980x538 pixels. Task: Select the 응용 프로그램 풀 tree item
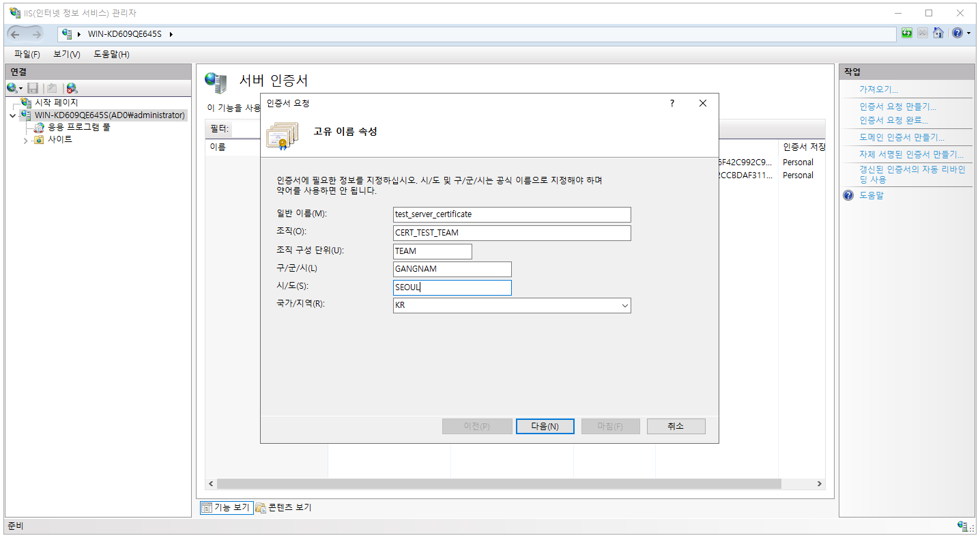coord(79,127)
